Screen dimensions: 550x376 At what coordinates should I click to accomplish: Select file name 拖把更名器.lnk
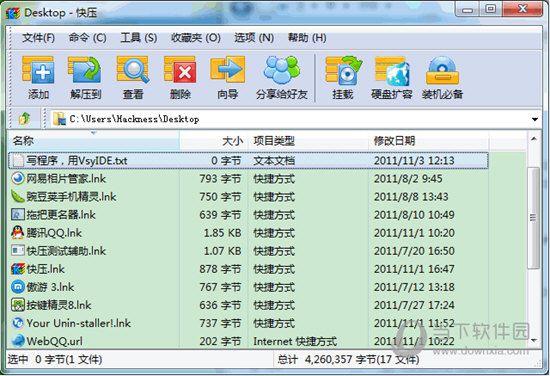(61, 215)
